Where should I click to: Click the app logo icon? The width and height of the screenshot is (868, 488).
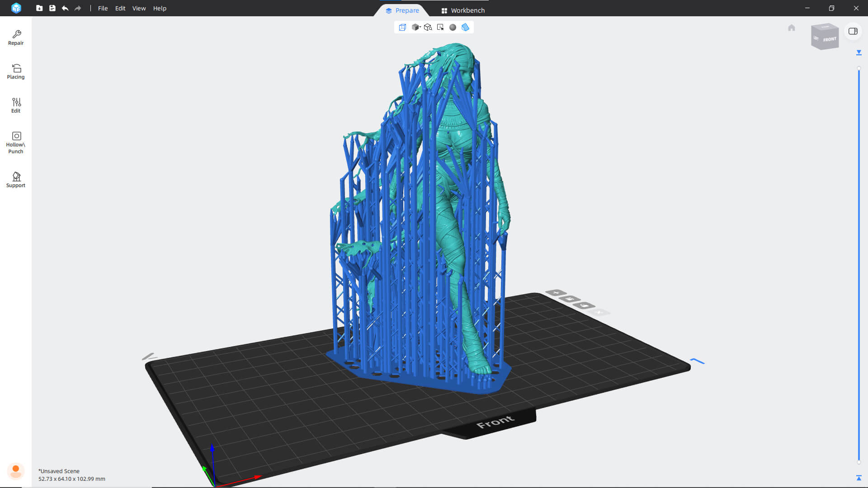pos(16,8)
